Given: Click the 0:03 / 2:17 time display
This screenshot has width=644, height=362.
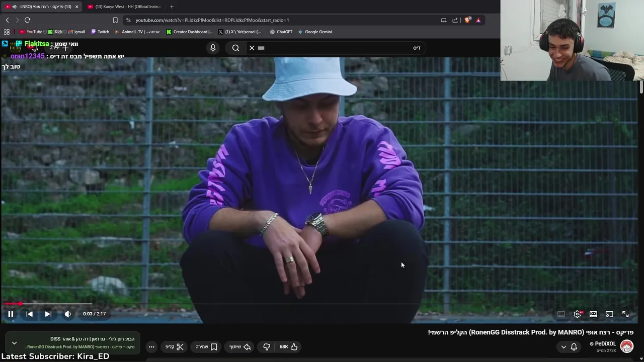Looking at the screenshot, I should click(x=95, y=314).
